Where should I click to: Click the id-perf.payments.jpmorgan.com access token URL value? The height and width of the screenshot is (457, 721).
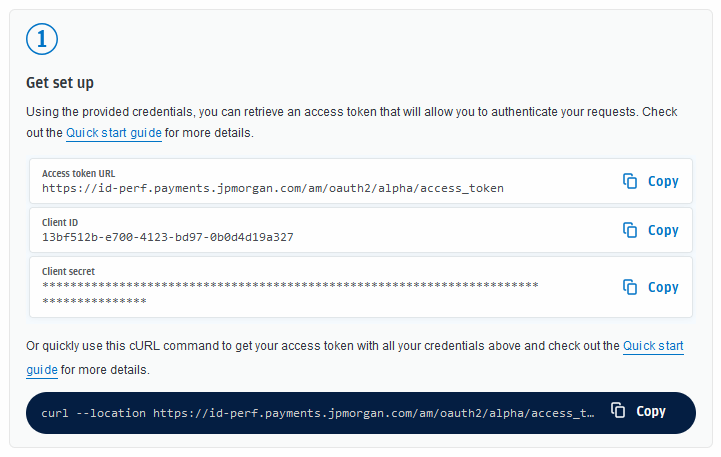tap(272, 188)
